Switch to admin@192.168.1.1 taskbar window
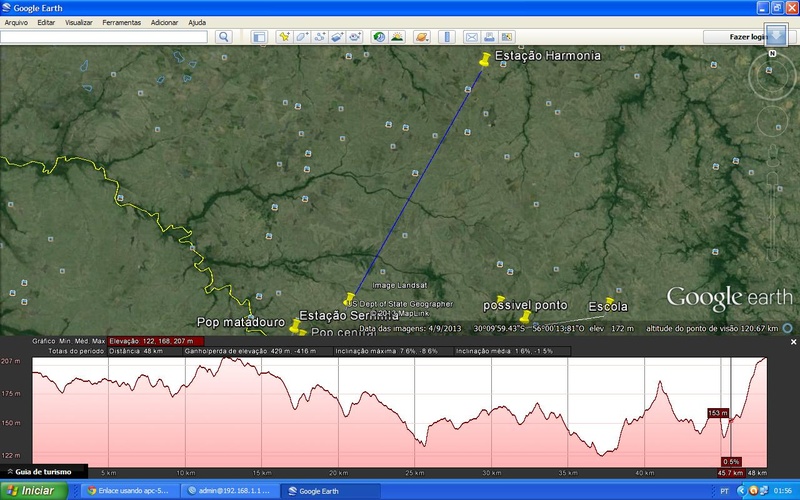The width and height of the screenshot is (800, 500). (x=230, y=491)
